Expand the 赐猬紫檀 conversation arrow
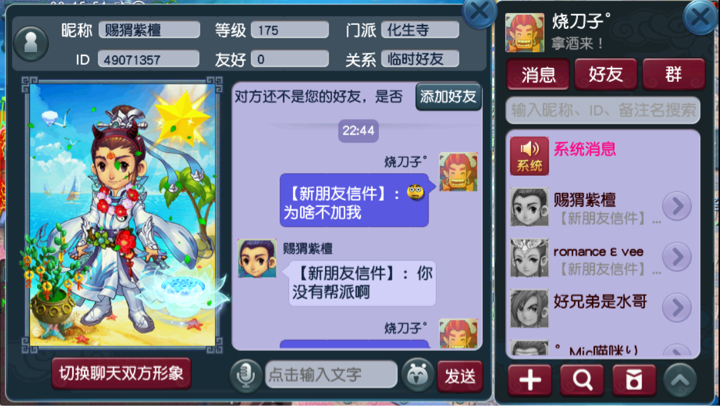This screenshot has height=406, width=720. pyautogui.click(x=677, y=206)
